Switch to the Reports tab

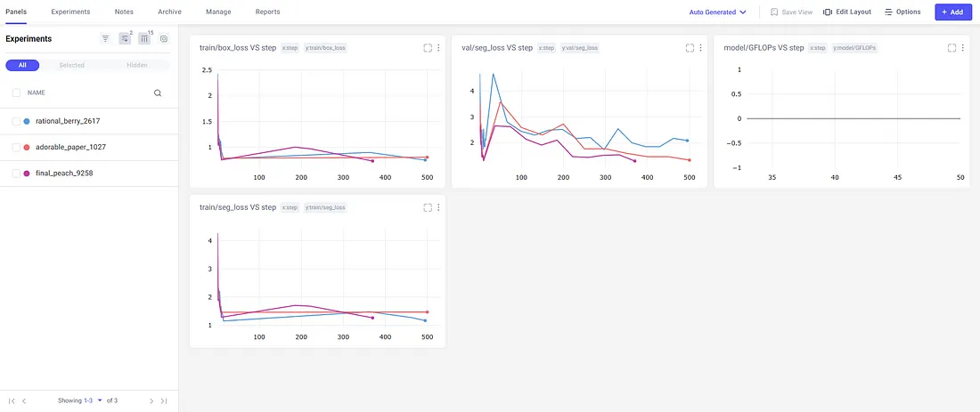point(267,12)
